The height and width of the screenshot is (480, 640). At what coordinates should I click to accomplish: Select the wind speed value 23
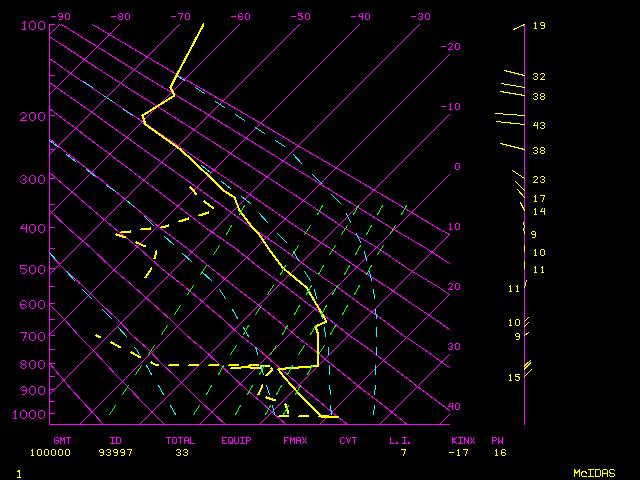pos(539,179)
